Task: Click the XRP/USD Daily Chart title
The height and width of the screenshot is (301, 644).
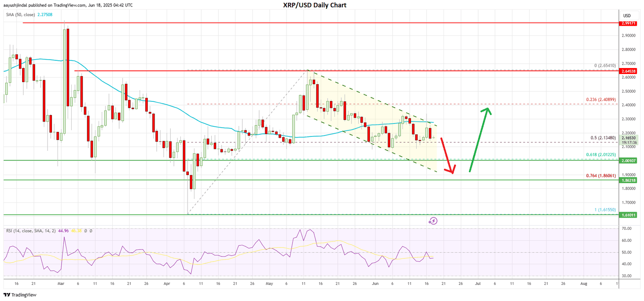Action: (x=315, y=5)
